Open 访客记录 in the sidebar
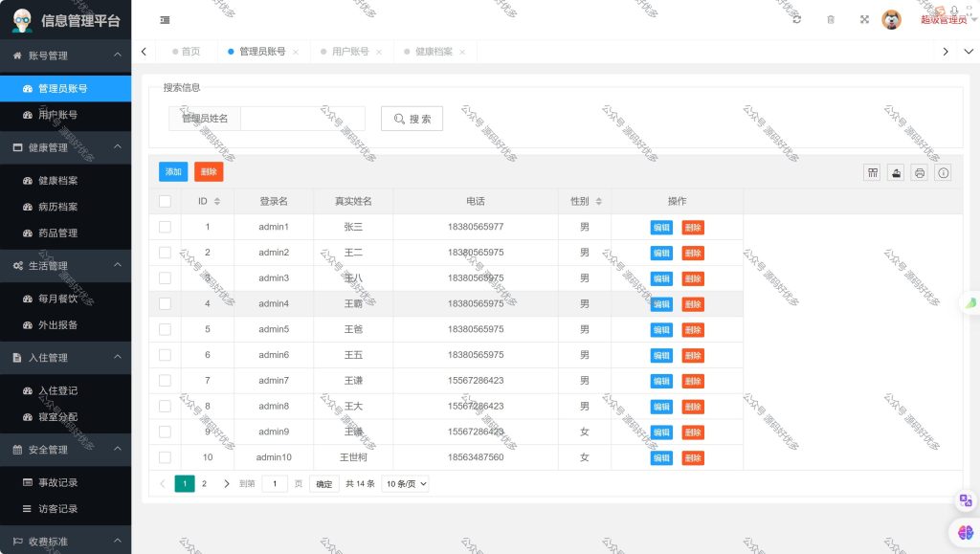This screenshot has width=980, height=554. coord(66,508)
